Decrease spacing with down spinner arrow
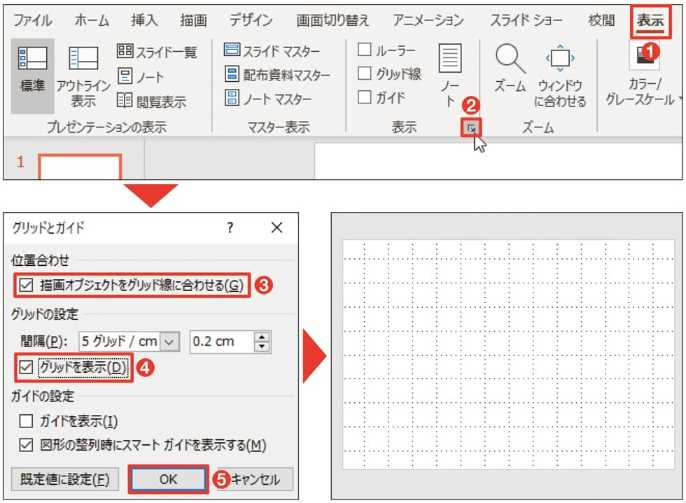Viewport: 686px width, 503px height. pos(262,346)
